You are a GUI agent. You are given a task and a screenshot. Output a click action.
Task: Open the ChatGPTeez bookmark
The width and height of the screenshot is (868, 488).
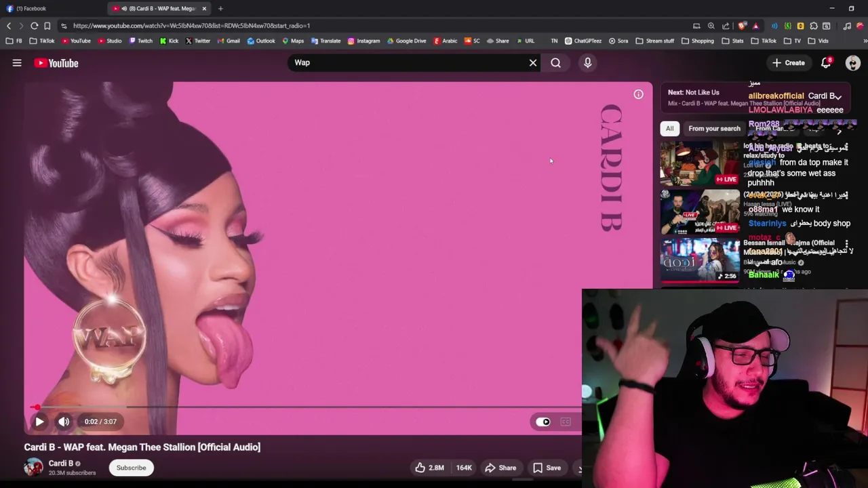tap(583, 41)
